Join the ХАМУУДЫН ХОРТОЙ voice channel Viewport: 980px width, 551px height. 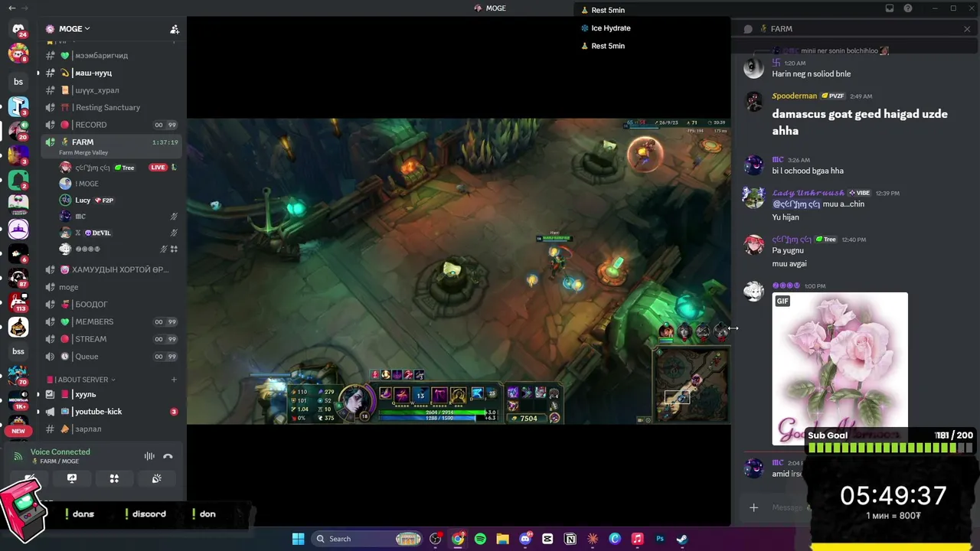(x=113, y=269)
